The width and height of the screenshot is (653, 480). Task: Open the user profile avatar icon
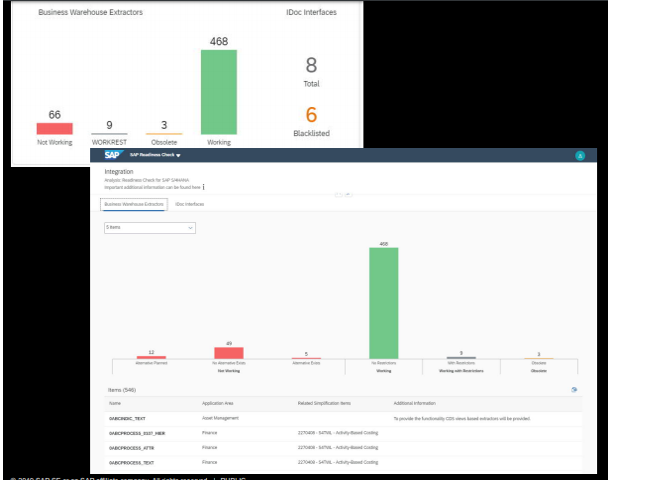580,156
